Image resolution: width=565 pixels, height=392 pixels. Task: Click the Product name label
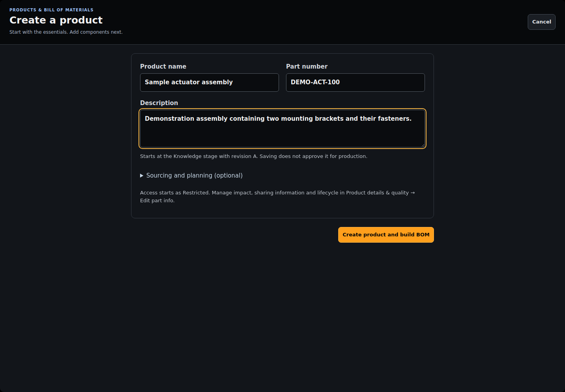click(x=163, y=67)
